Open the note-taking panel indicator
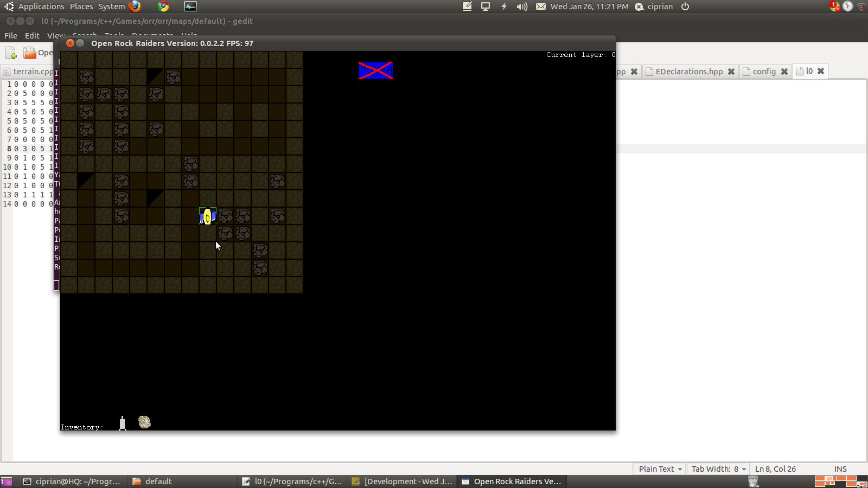This screenshot has width=868, height=488. 467,7
